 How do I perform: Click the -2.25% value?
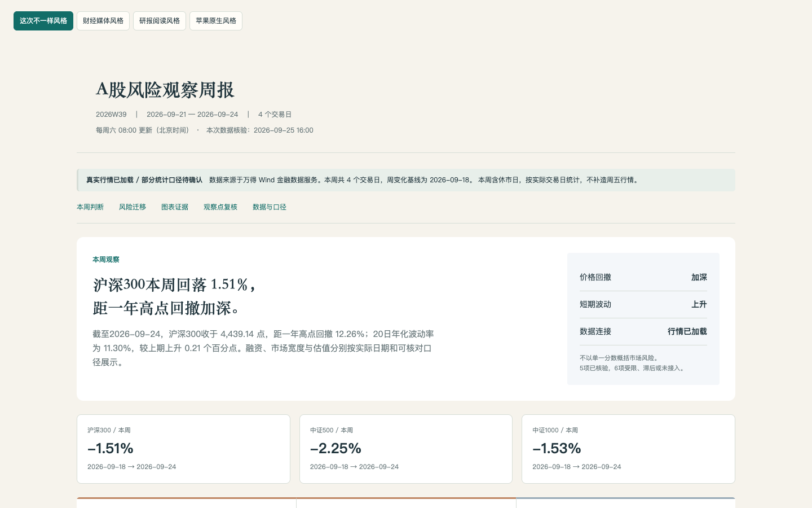pos(336,448)
